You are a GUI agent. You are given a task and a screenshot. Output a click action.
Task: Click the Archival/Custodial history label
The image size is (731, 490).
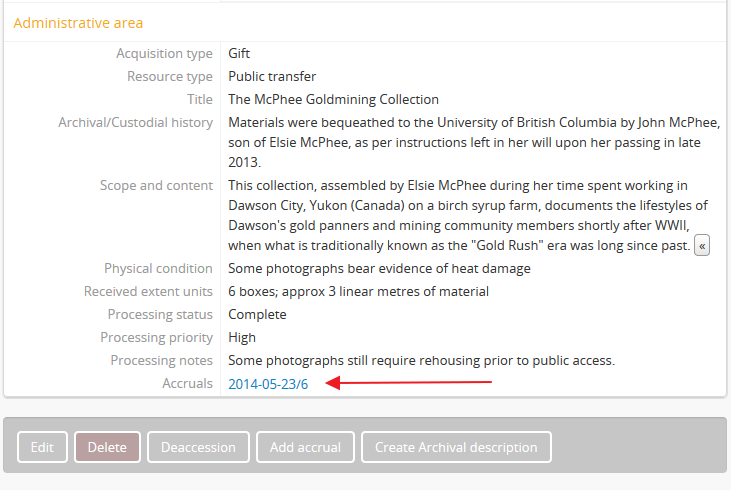pyautogui.click(x=135, y=123)
